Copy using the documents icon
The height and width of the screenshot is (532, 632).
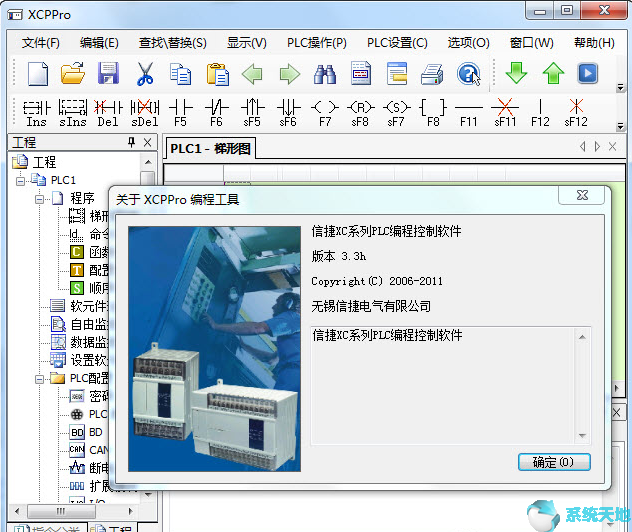(x=181, y=73)
